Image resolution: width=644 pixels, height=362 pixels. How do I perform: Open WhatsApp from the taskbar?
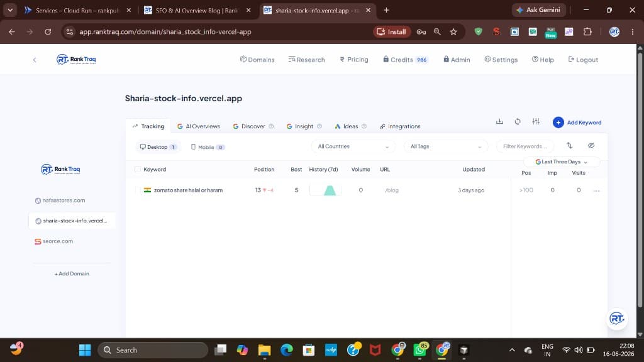[419, 350]
